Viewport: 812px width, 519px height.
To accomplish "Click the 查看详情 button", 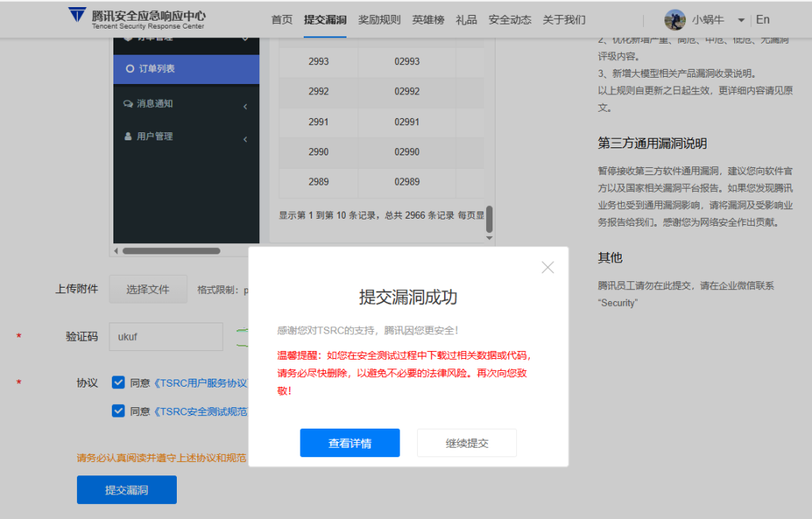I will [x=350, y=443].
